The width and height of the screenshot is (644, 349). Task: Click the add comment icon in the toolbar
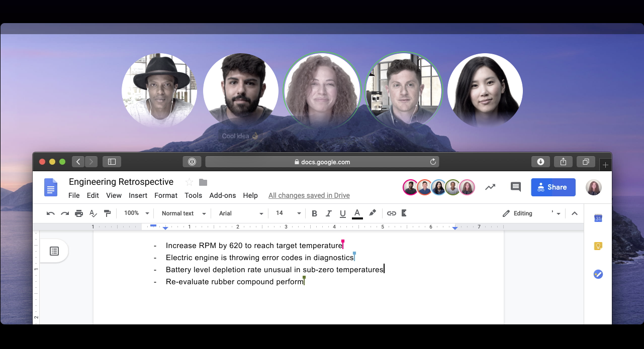[x=404, y=213]
